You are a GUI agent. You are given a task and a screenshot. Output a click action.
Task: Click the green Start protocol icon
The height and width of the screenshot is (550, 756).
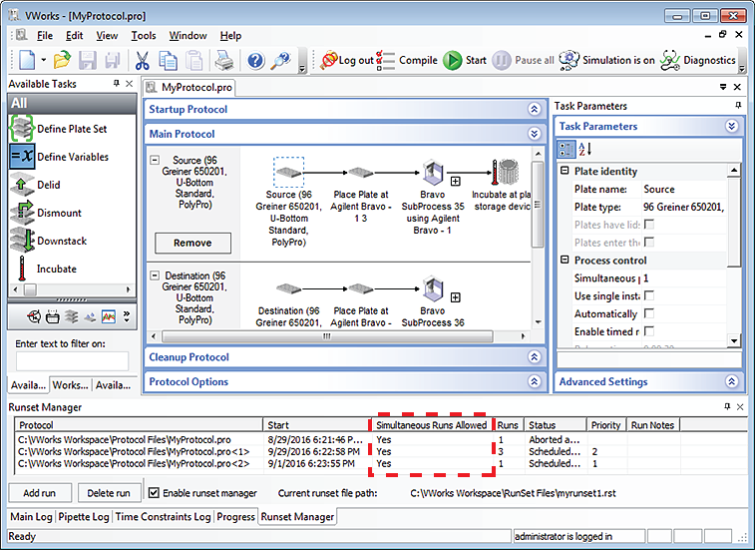pos(453,61)
